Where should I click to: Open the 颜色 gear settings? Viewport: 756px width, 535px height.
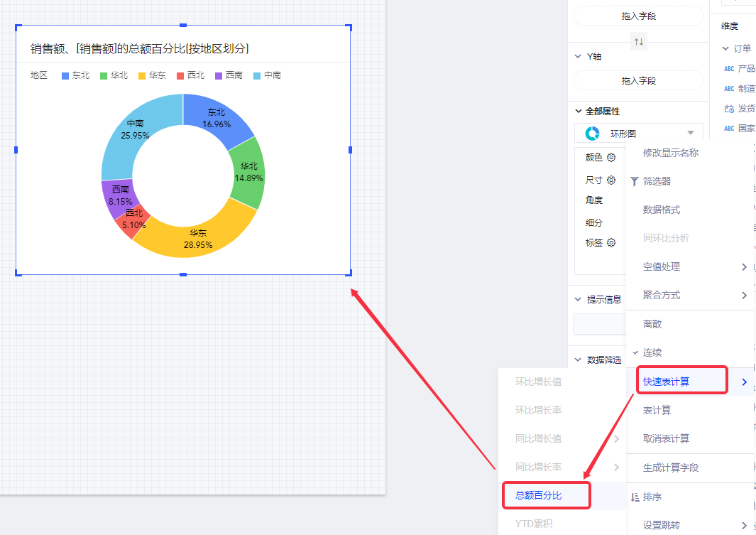(611, 158)
